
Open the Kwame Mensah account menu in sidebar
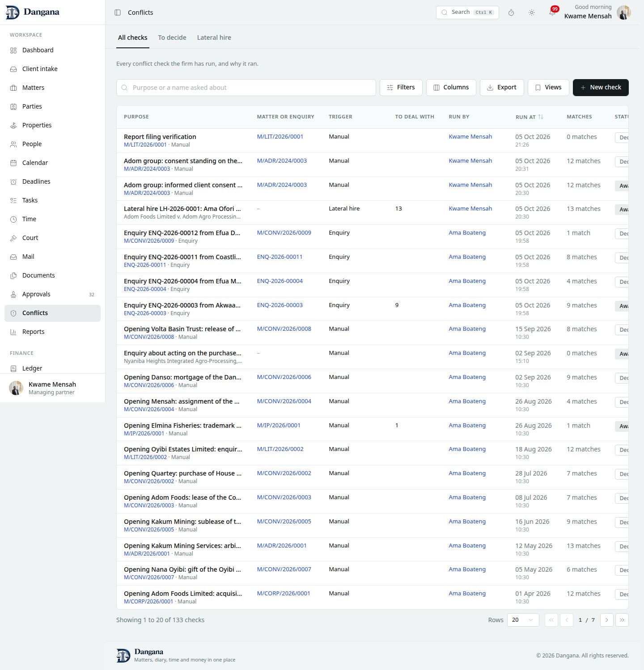click(52, 388)
